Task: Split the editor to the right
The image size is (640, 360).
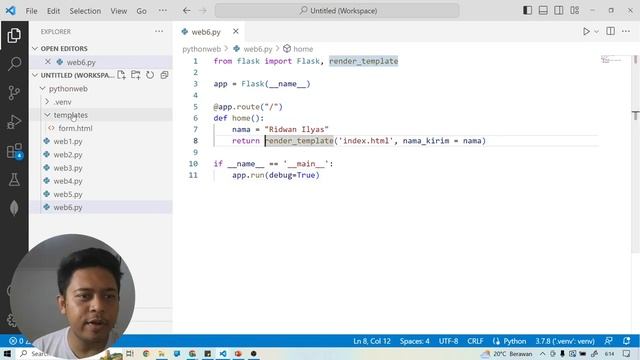Action: (610, 31)
